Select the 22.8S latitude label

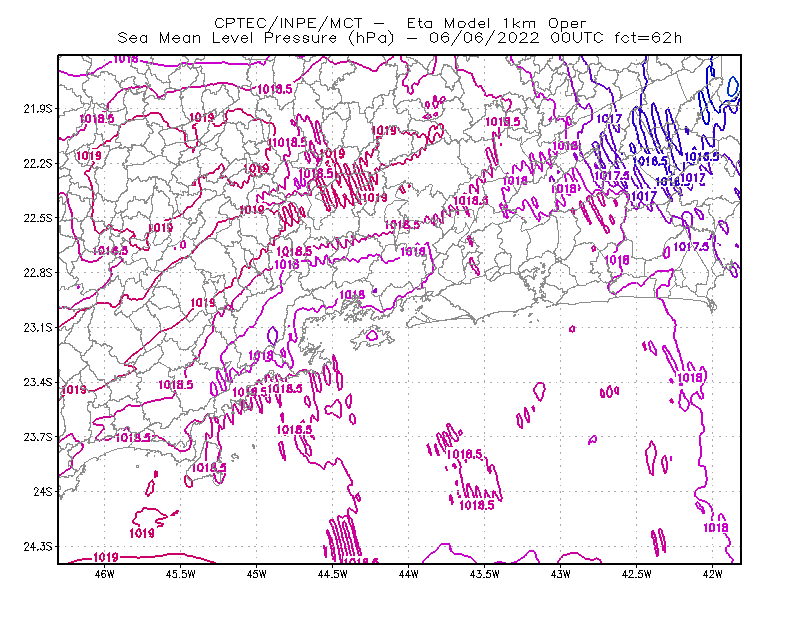tap(38, 273)
